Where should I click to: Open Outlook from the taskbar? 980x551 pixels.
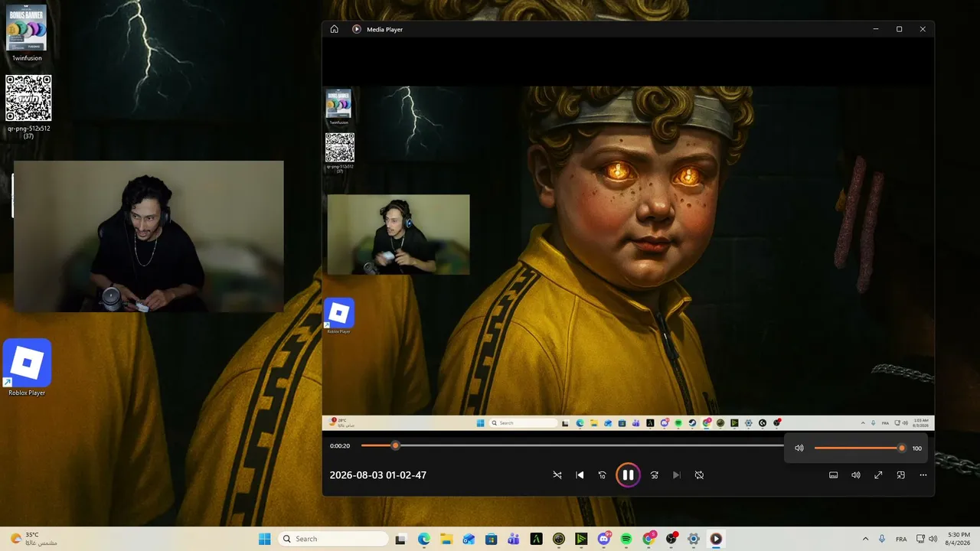pos(469,539)
